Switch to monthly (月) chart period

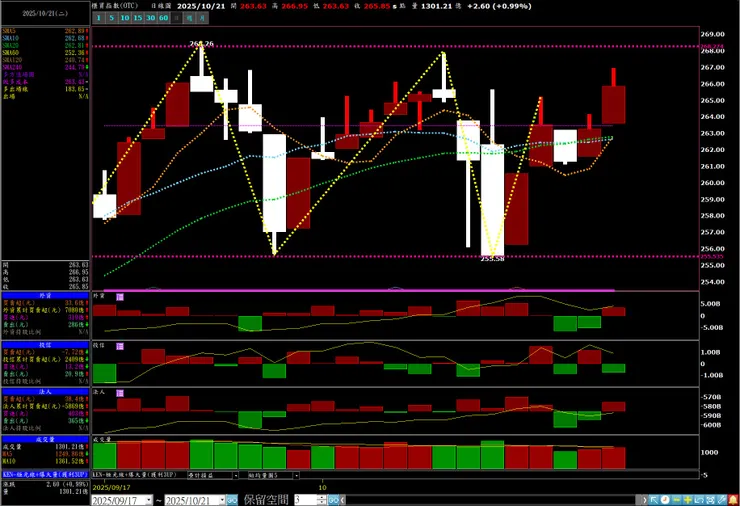tap(202, 18)
